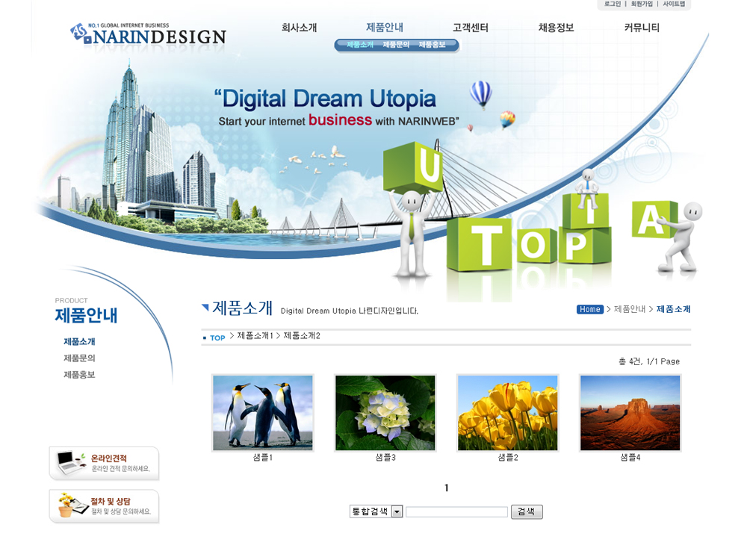Click the search text input field
Image resolution: width=747 pixels, height=560 pixels.
pos(456,512)
